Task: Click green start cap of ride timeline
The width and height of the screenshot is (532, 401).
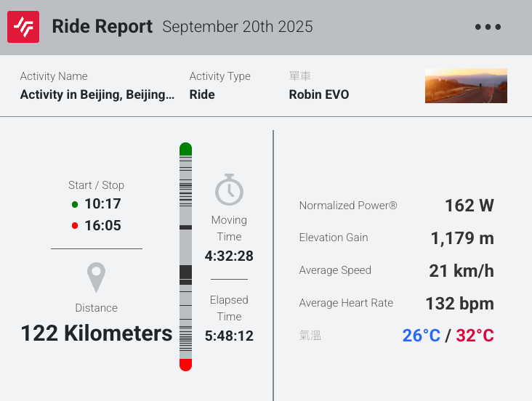Action: click(x=185, y=150)
